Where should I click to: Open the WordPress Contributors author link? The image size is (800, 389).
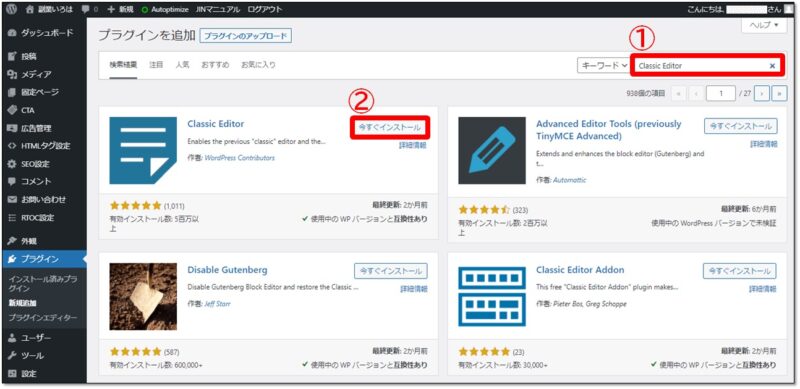(239, 158)
